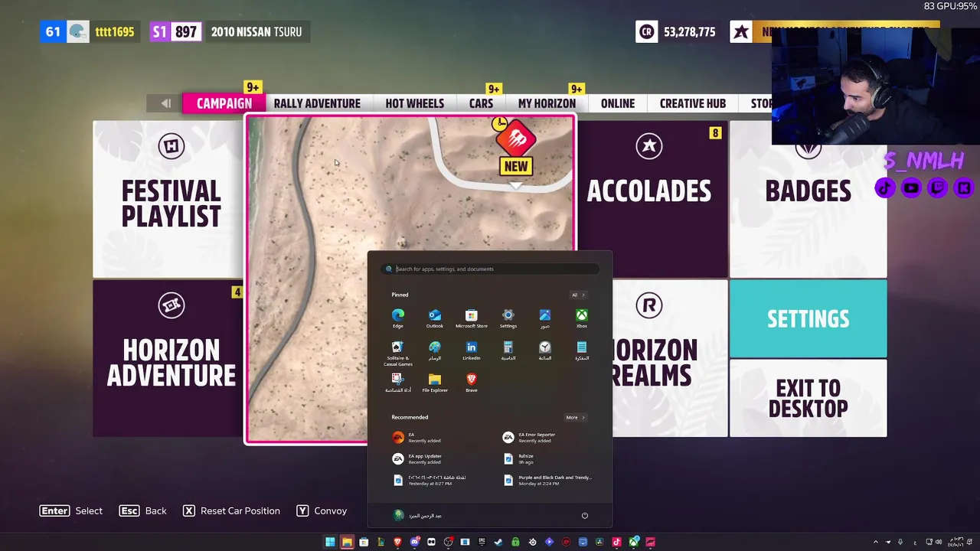Open Edge from pinned apps

398,318
